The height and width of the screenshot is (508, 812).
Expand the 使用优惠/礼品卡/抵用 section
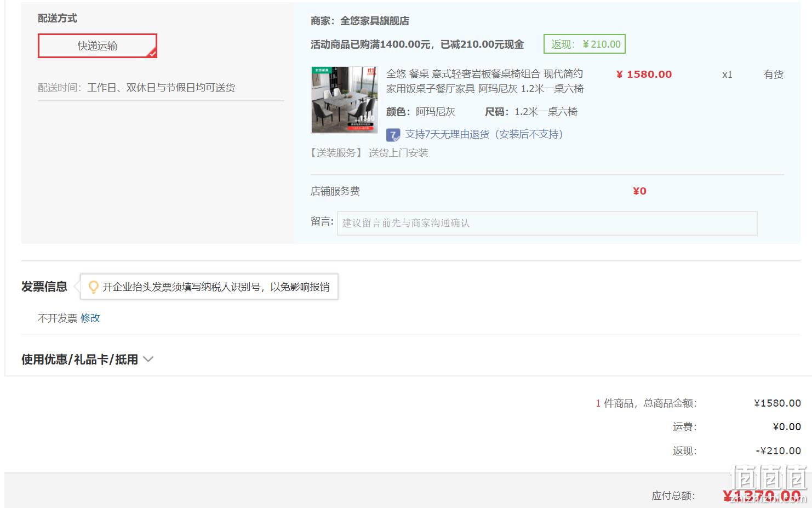point(88,359)
